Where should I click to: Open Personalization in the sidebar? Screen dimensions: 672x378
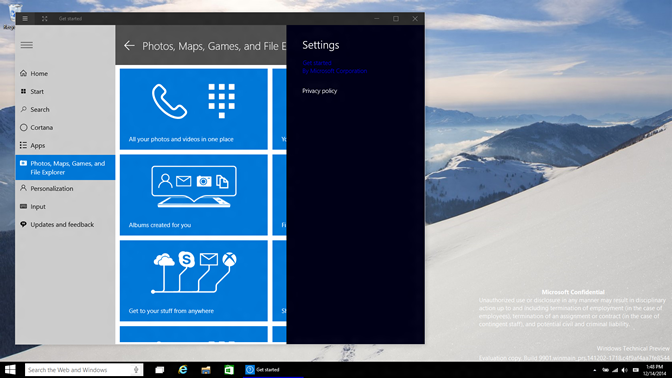65,188
